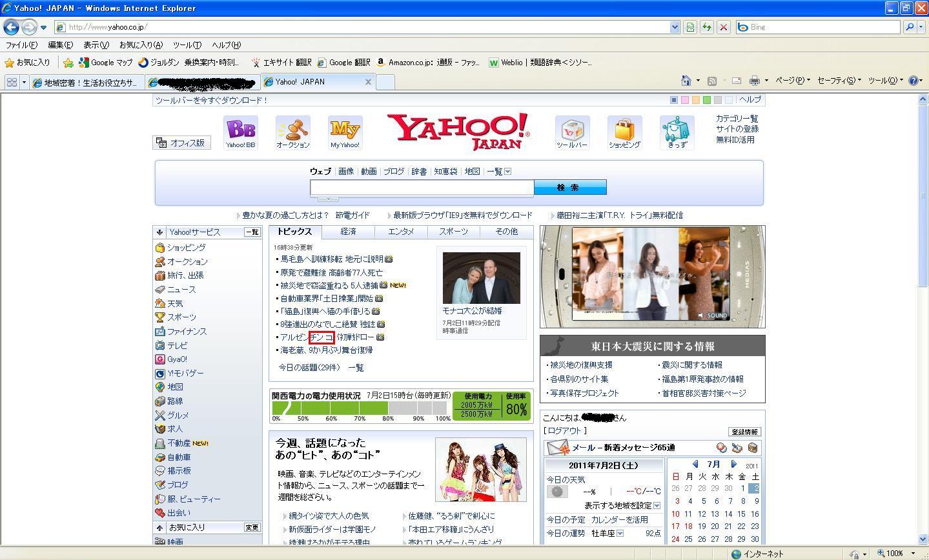The height and width of the screenshot is (560, 929).
Task: Expand the お気に入り sidebar section arrow
Action: tap(159, 528)
